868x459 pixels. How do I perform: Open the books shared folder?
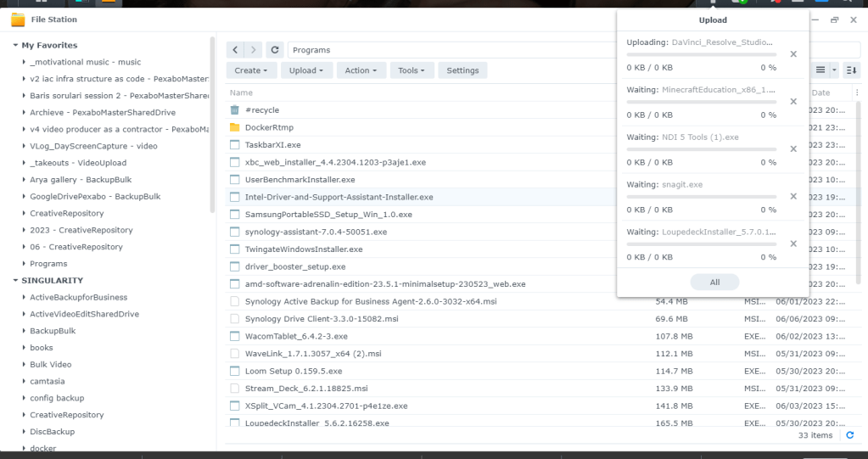click(42, 348)
